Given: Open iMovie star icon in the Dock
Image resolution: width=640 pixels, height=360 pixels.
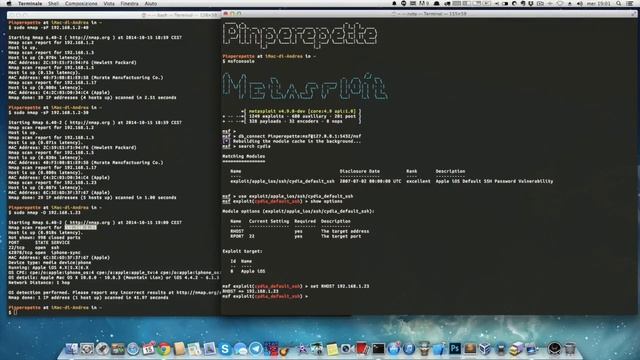Looking at the screenshot, I should pos(302,349).
